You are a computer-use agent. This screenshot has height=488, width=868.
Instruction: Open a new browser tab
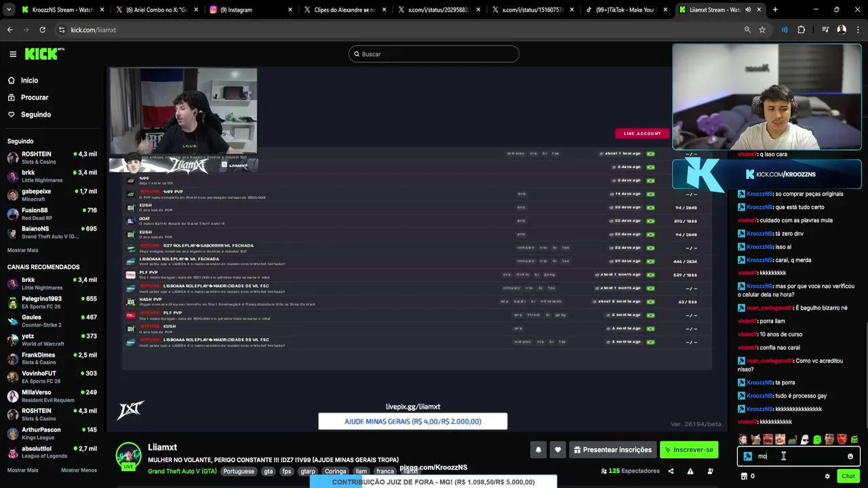point(775,9)
